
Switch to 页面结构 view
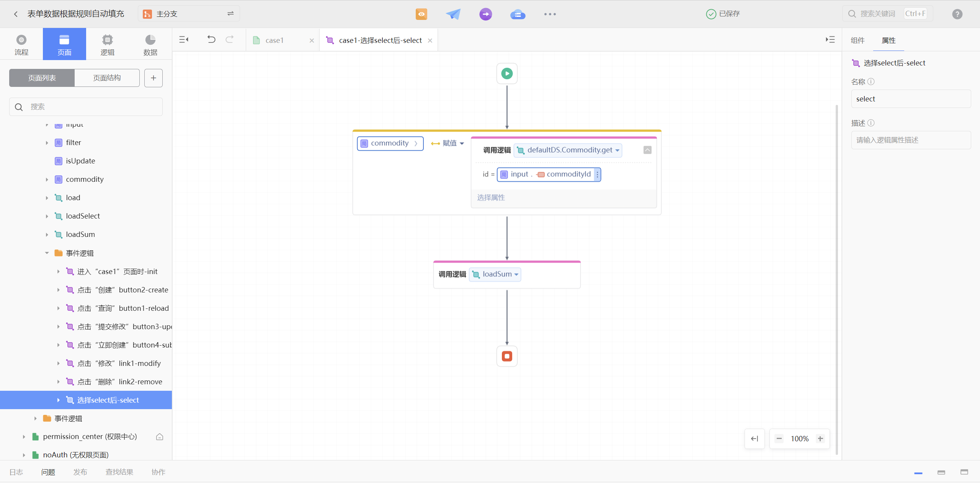click(x=107, y=78)
